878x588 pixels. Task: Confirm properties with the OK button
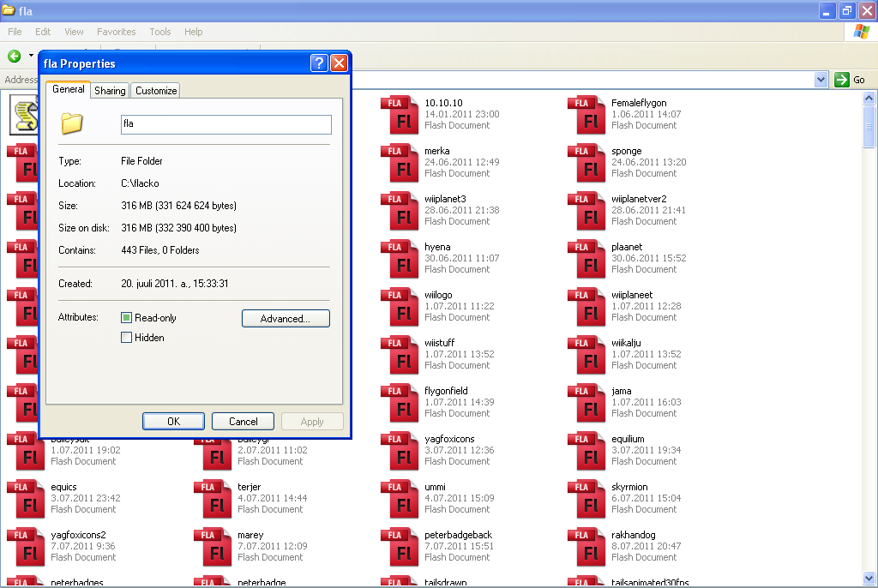[x=173, y=422]
